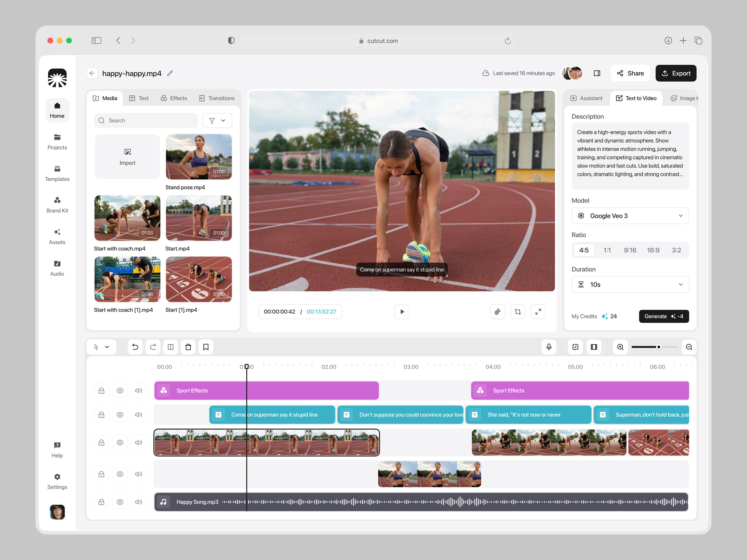Select the Stand pose.mp4 thumbnail
This screenshot has height=560, width=747.
pos(199,157)
